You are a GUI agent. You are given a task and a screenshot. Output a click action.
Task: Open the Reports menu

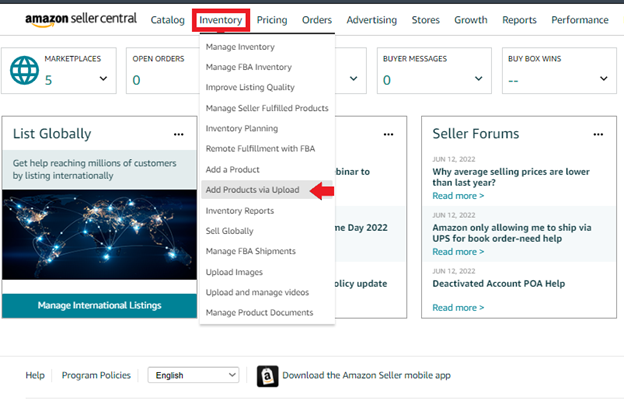(x=519, y=20)
